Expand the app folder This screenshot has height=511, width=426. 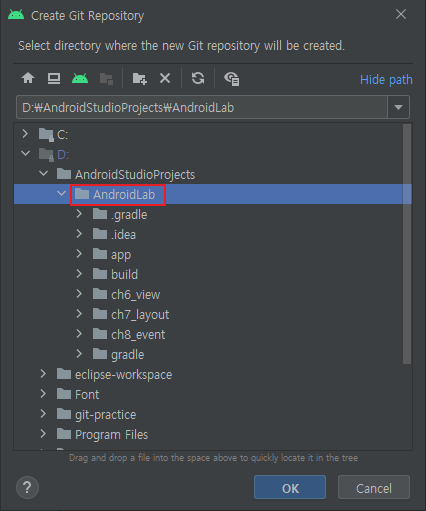79,254
